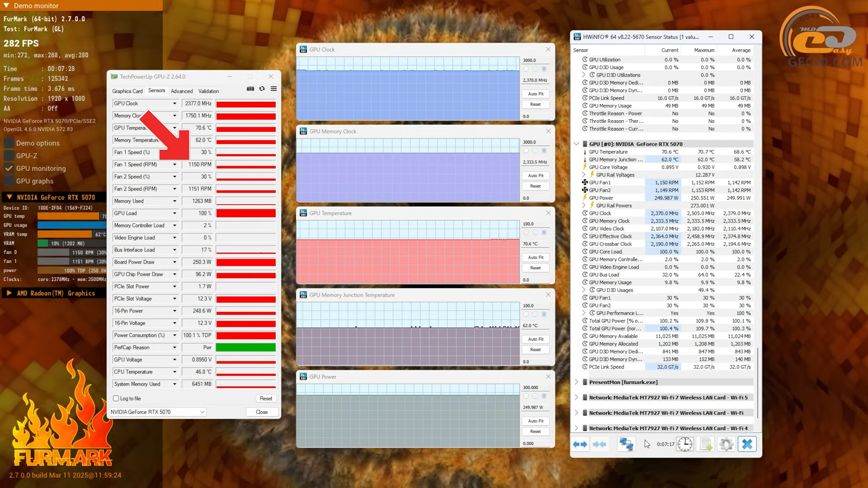Tick the Log to file checkbox
The width and height of the screenshot is (868, 488).
116,399
